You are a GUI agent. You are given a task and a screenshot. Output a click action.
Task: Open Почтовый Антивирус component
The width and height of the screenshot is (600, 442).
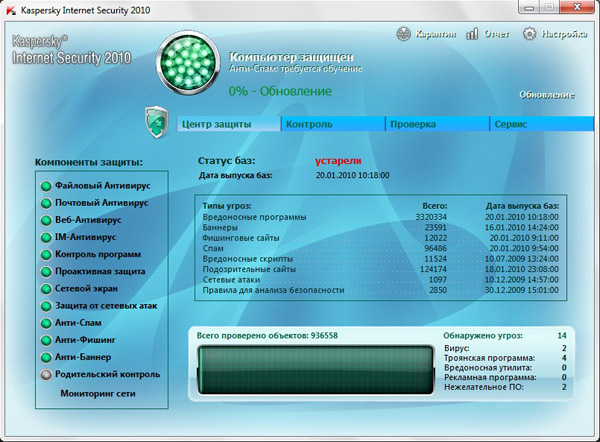click(x=101, y=203)
